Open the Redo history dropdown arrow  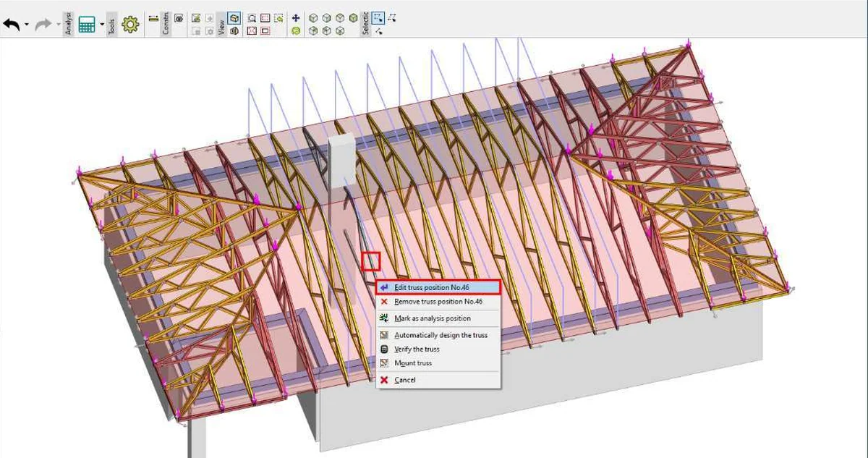point(58,25)
